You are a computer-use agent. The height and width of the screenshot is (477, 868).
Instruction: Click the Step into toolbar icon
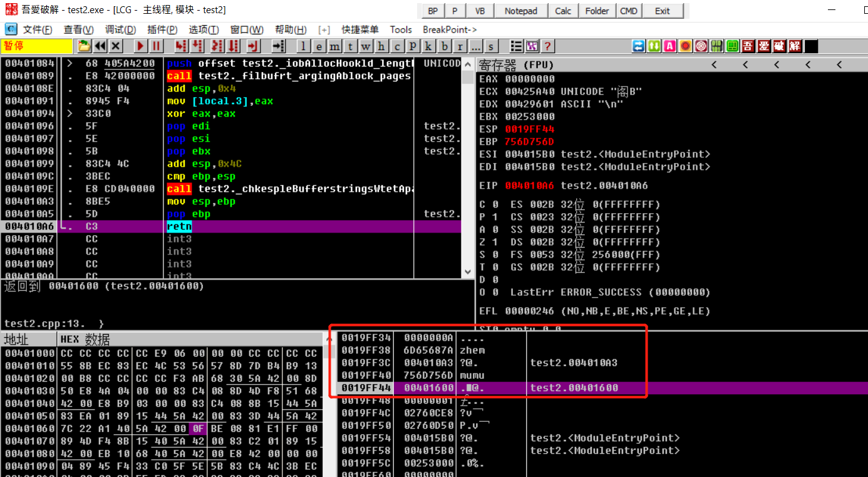(181, 46)
